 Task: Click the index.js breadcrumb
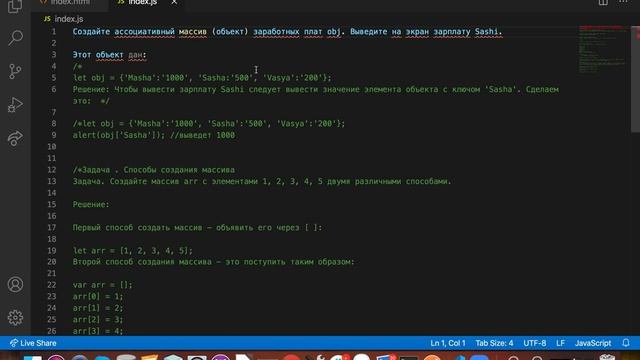click(x=63, y=19)
